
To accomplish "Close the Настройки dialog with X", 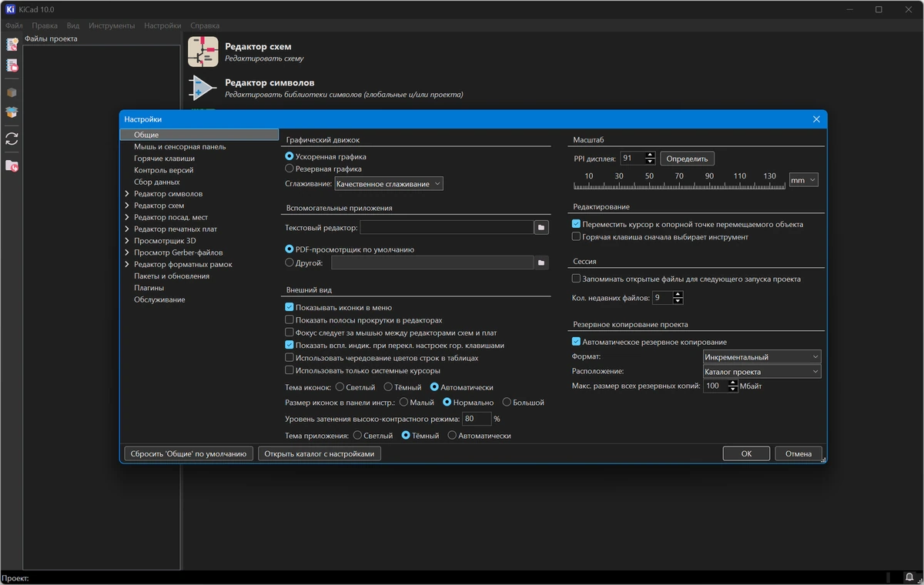I will [x=817, y=119].
